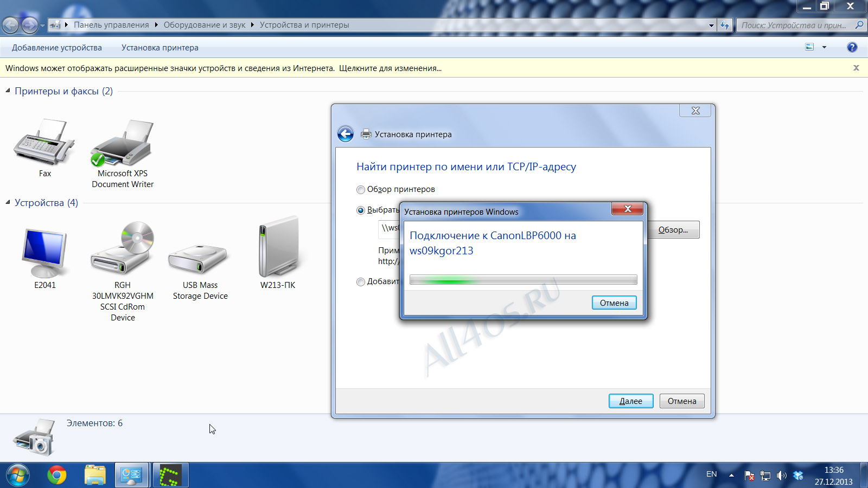Click the Explorer back navigation button
This screenshot has height=488, width=868.
(x=10, y=25)
